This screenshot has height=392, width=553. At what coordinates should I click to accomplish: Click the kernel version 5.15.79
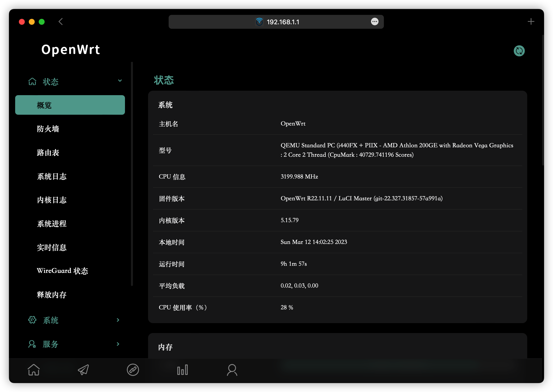click(289, 220)
